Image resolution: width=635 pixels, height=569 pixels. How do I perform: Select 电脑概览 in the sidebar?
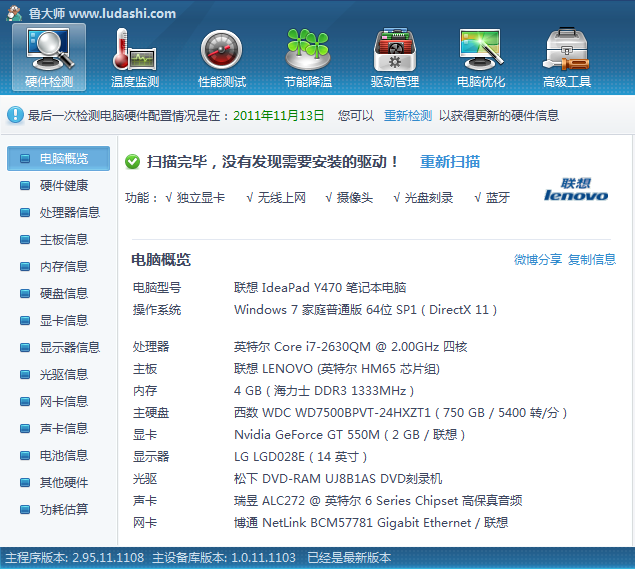click(58, 159)
